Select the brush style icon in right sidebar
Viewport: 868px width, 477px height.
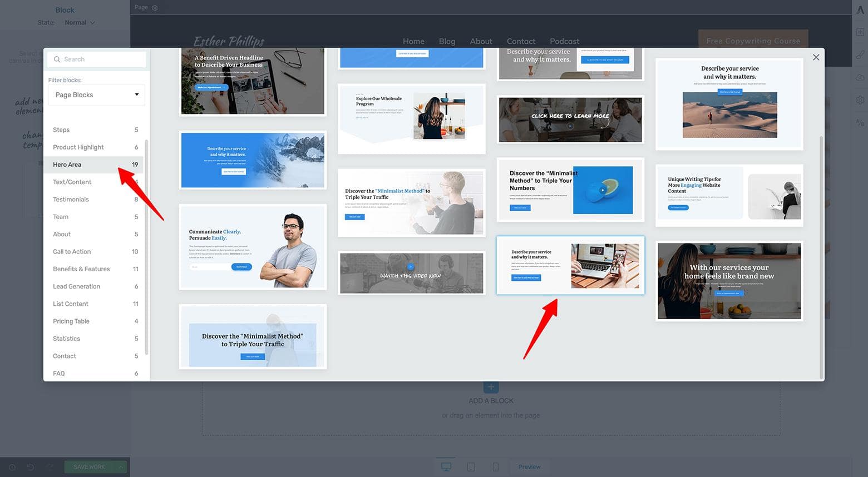(860, 54)
